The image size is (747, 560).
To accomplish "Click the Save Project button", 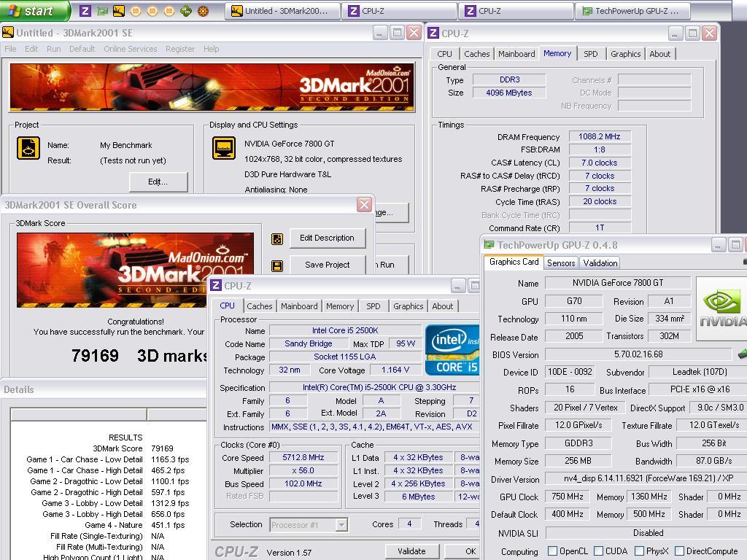I will tap(327, 264).
